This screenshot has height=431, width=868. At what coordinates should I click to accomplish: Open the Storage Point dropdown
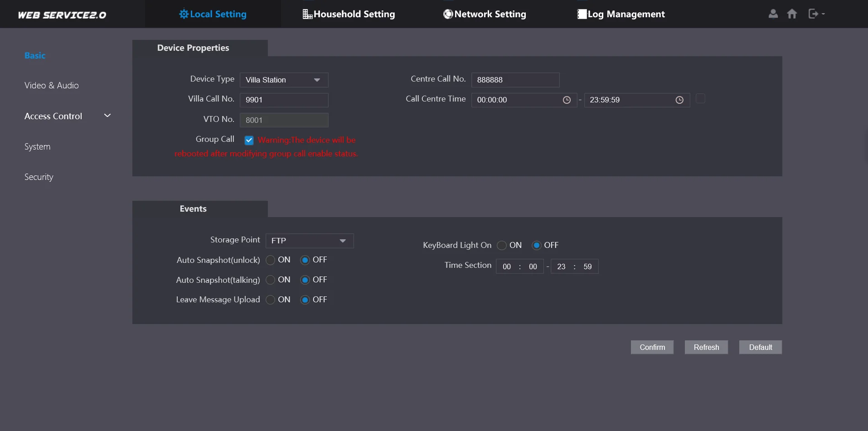point(310,241)
